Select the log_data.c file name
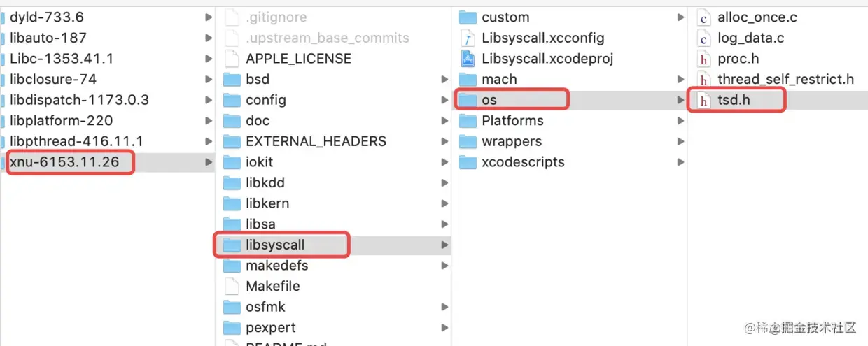The height and width of the screenshot is (346, 868). tap(750, 38)
